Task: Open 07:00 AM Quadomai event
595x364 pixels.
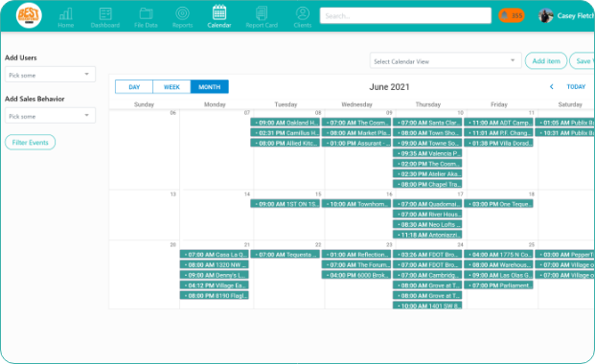Action: [x=427, y=204]
